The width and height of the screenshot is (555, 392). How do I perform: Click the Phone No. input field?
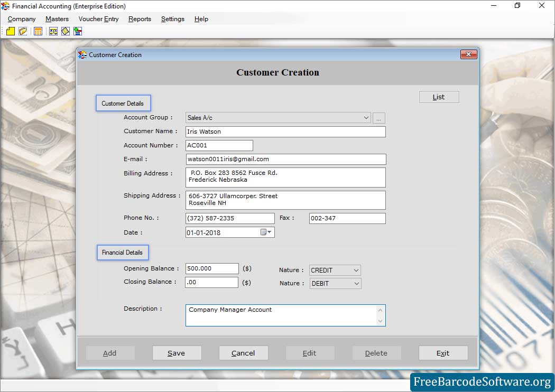(x=230, y=218)
